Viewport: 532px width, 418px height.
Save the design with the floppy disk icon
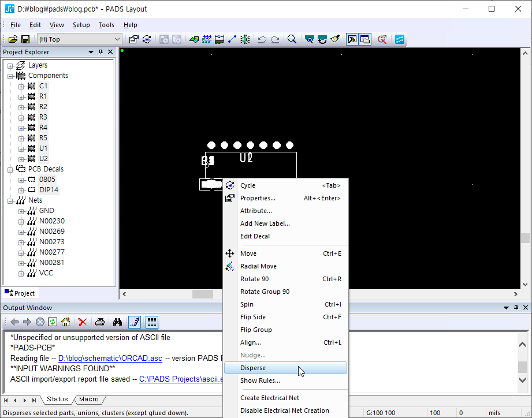click(x=25, y=39)
